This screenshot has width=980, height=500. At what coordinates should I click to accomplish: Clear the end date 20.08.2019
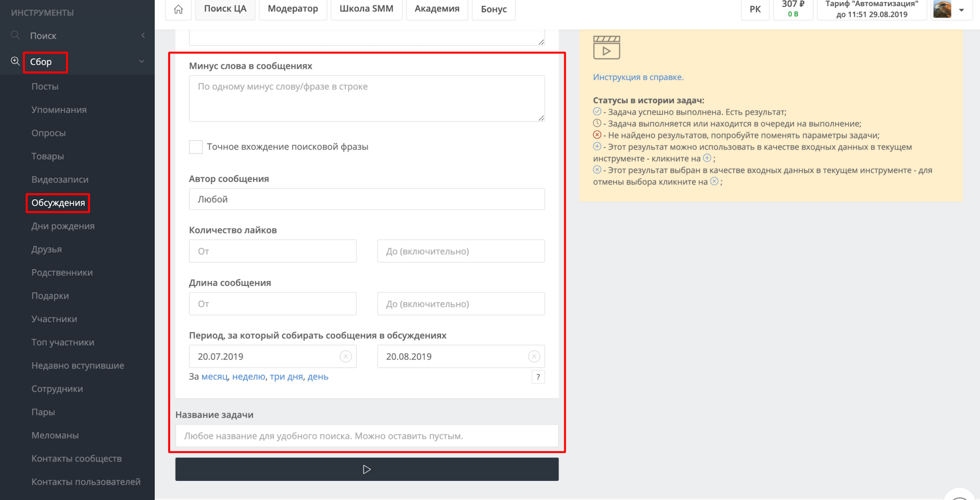[x=534, y=356]
